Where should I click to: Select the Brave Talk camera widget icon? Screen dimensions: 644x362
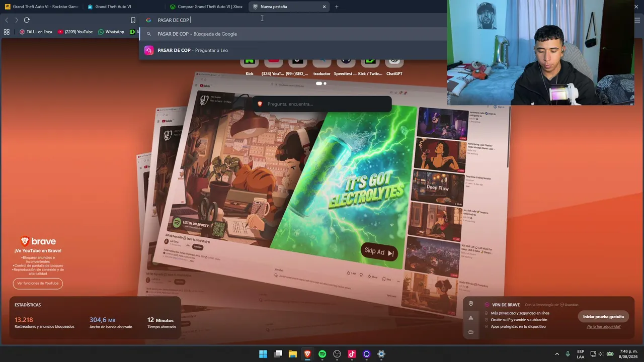tap(471, 332)
